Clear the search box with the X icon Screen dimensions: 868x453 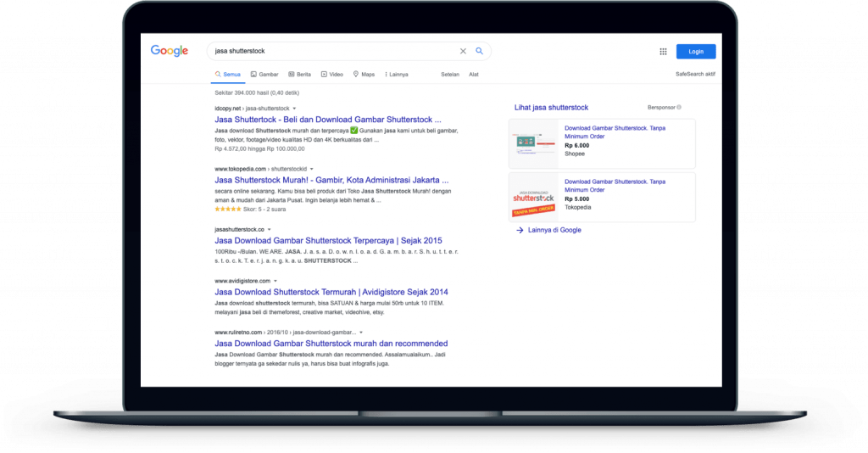pos(463,51)
